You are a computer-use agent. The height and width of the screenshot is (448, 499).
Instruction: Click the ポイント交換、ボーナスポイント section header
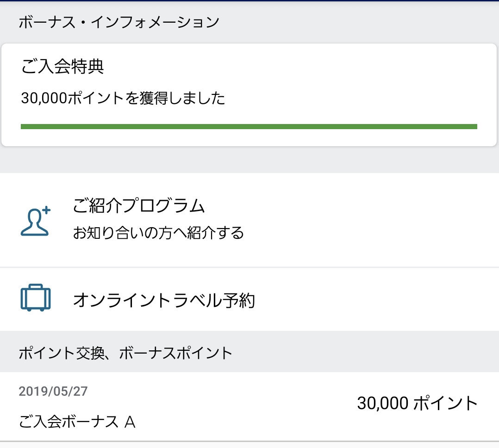click(x=125, y=353)
